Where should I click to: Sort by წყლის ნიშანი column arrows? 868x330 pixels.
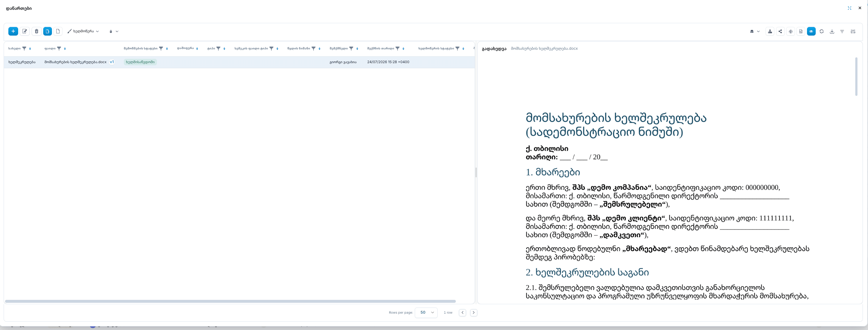(x=320, y=49)
